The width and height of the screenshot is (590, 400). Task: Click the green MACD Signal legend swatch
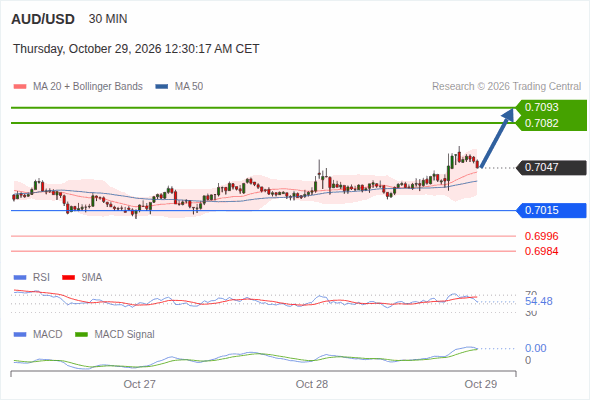pyautogui.click(x=81, y=335)
